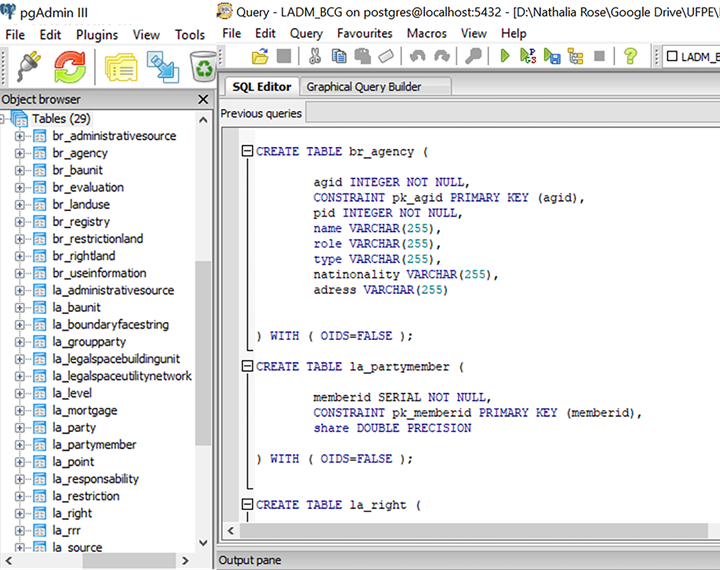Collapse the CREATE TABLE la_right block

click(x=248, y=505)
